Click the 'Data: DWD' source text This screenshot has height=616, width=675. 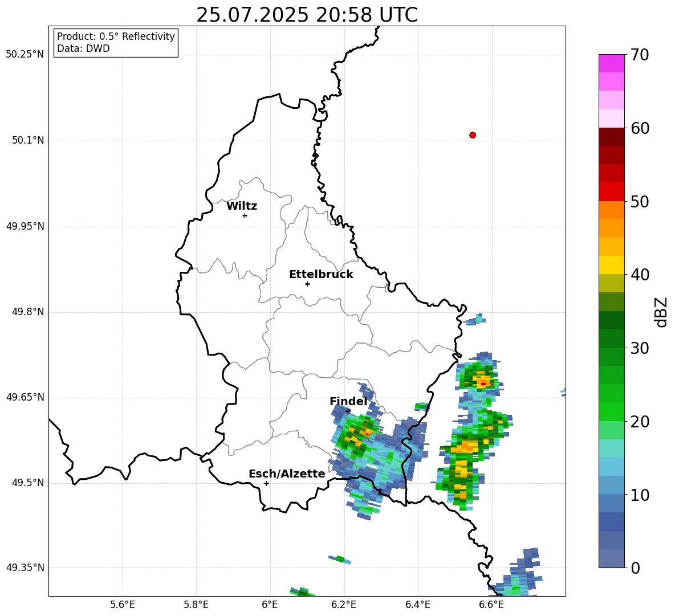pos(83,48)
